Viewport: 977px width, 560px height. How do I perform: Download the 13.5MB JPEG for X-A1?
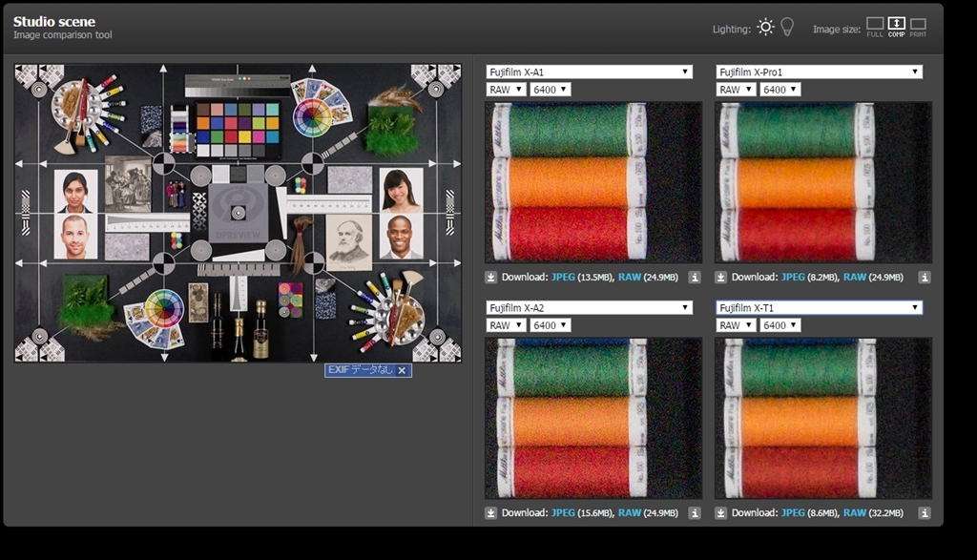pos(563,278)
